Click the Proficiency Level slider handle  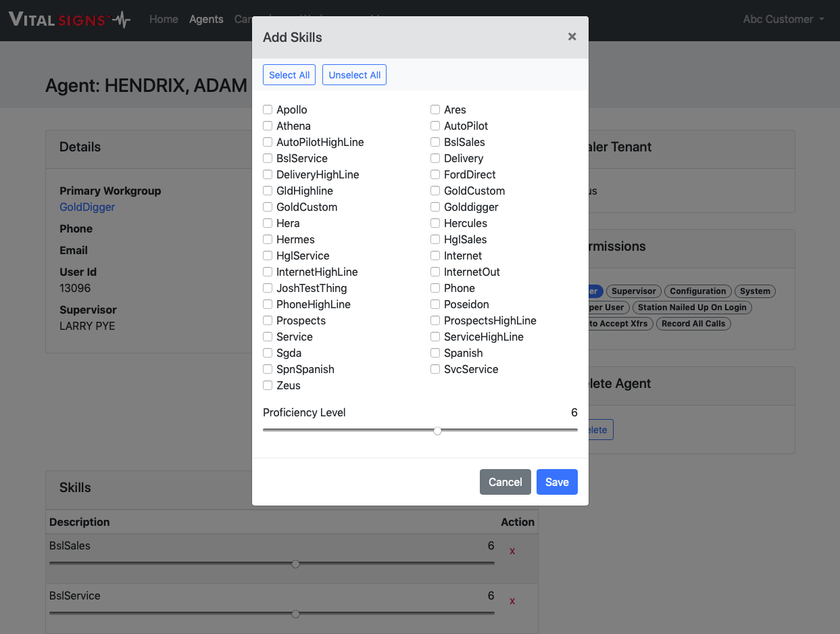pyautogui.click(x=437, y=431)
